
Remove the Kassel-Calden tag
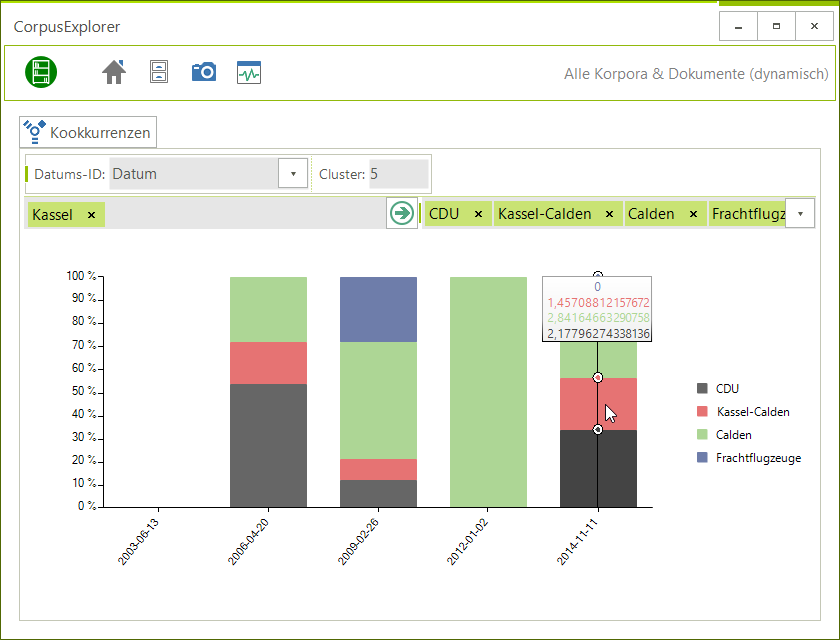[x=609, y=214]
